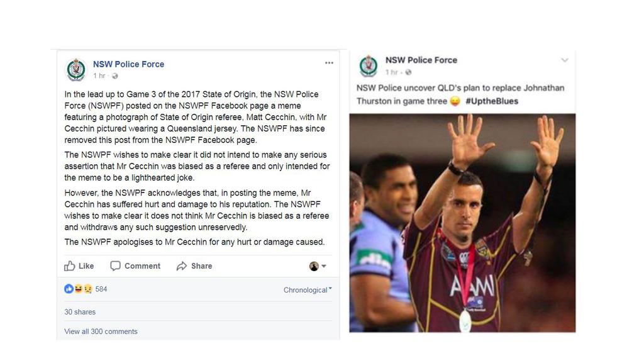Click the NSW Police Force logo on left post
This screenshot has height=363, width=644.
[76, 69]
